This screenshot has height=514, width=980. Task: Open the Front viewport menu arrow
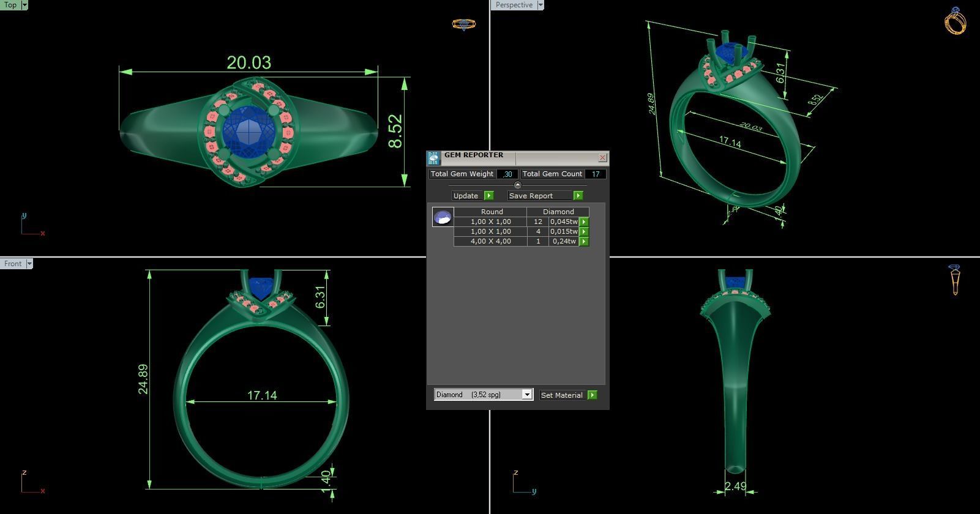pos(29,264)
